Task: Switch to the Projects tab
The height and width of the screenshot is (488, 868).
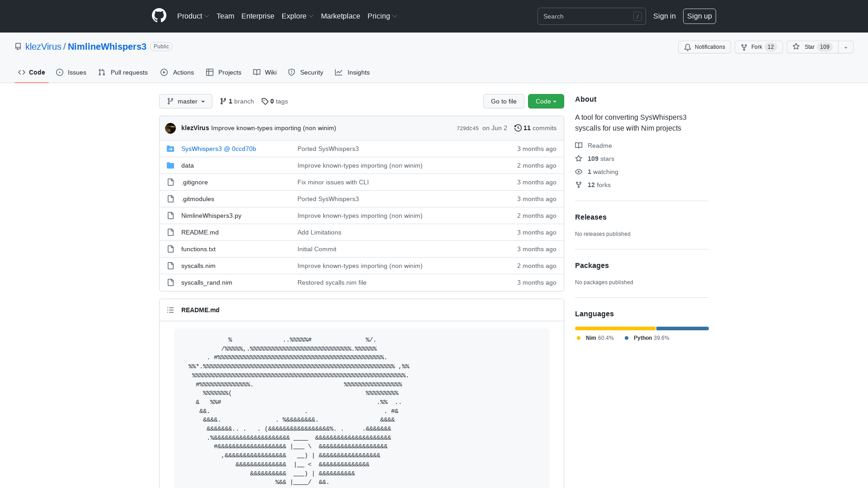Action: tap(224, 72)
